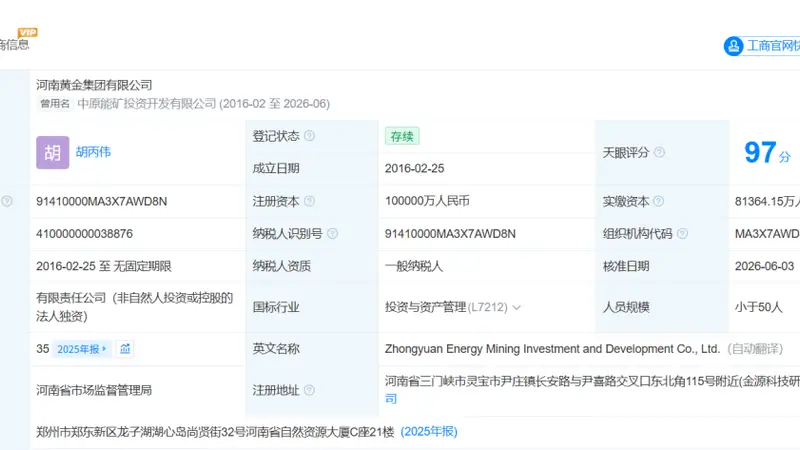Select the 81364.15万 paid-in capital value
The height and width of the screenshot is (450, 800).
(x=767, y=202)
